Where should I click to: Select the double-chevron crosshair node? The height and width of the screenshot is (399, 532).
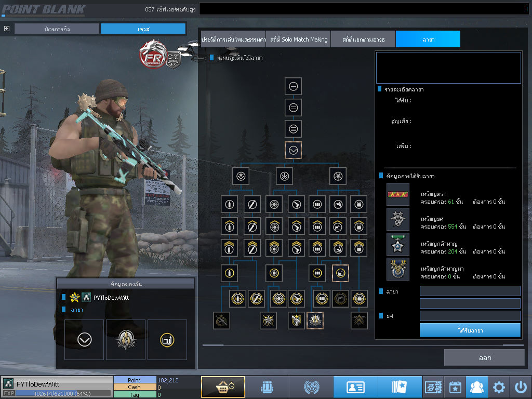(274, 248)
